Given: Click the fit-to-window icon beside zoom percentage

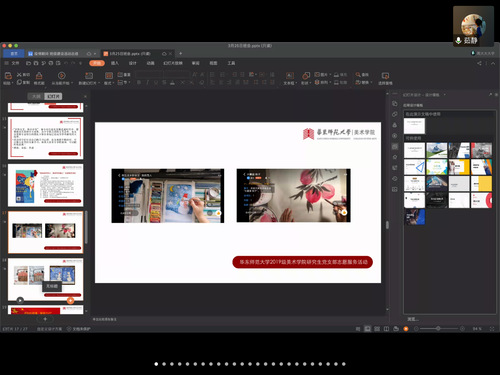Looking at the screenshot, I should point(492,329).
